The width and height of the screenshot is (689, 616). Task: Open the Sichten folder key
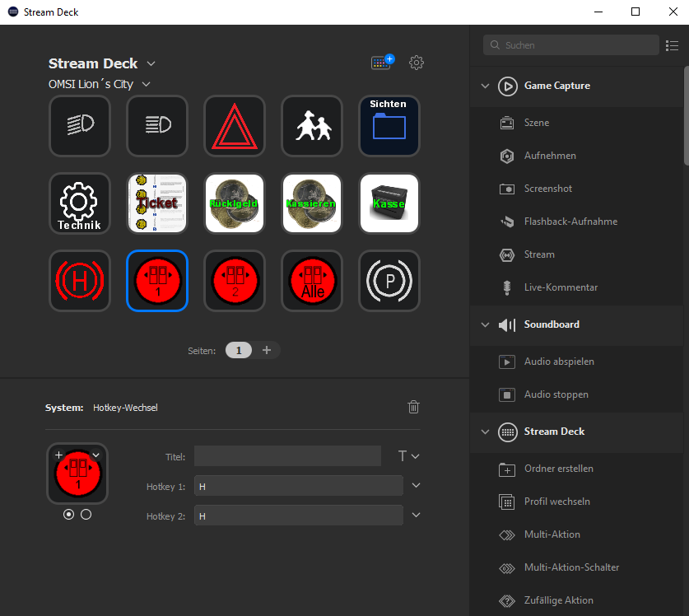pyautogui.click(x=389, y=126)
